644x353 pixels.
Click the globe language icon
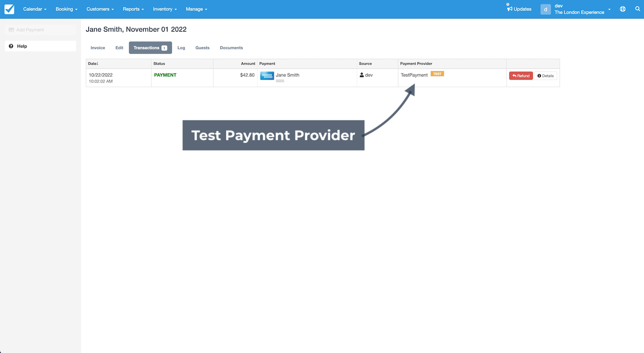(x=623, y=9)
